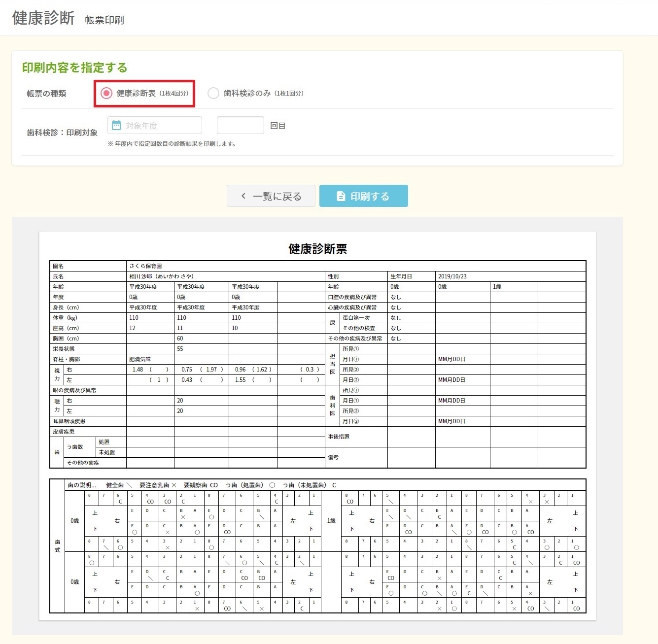Viewport: 658px width, 644px height.
Task: Click the 帳票印刷 page subtitle
Action: 104,20
